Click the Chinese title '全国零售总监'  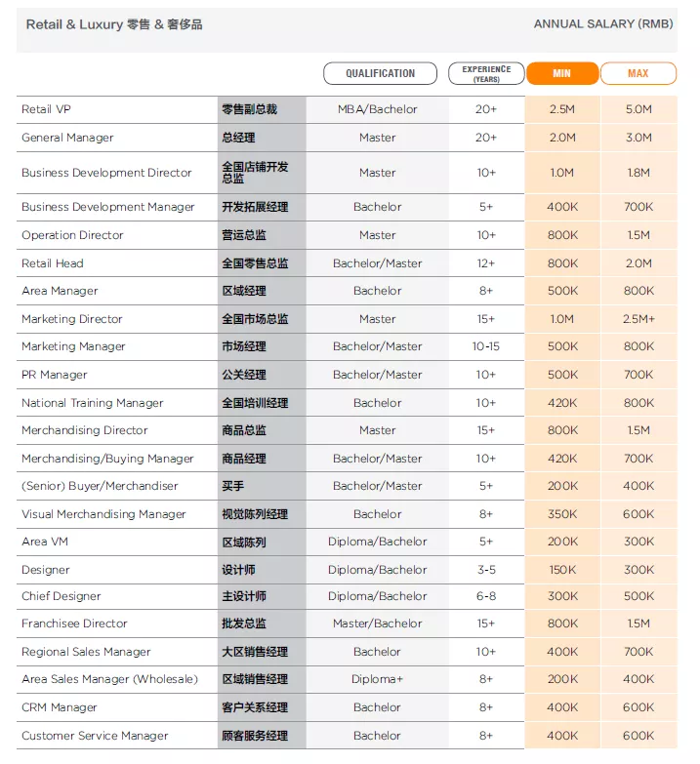pos(255,263)
